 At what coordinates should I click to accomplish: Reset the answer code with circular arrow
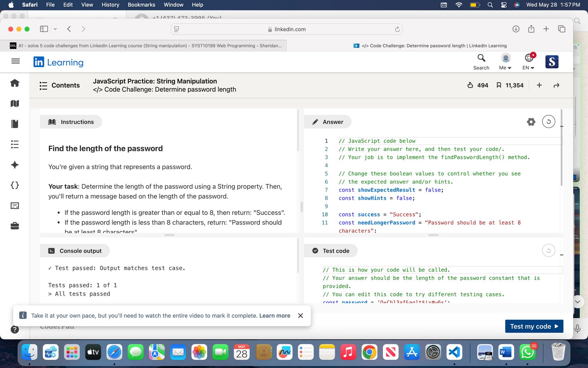point(548,122)
